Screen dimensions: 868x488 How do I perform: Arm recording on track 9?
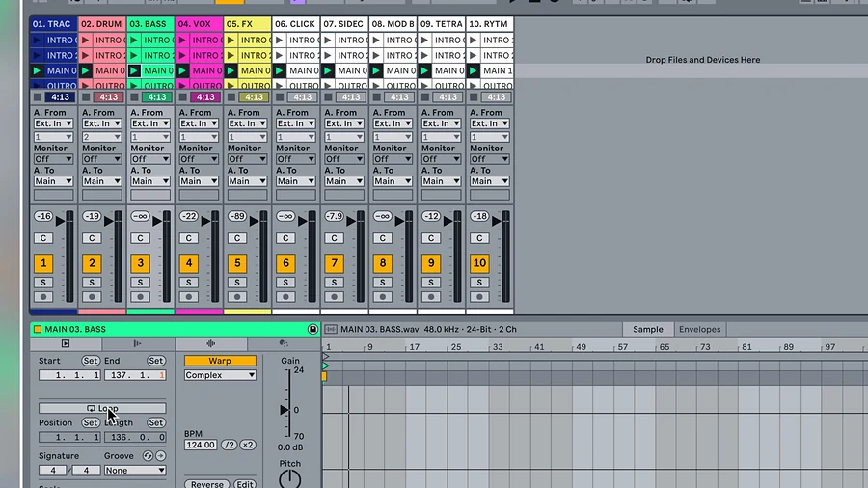(x=431, y=297)
